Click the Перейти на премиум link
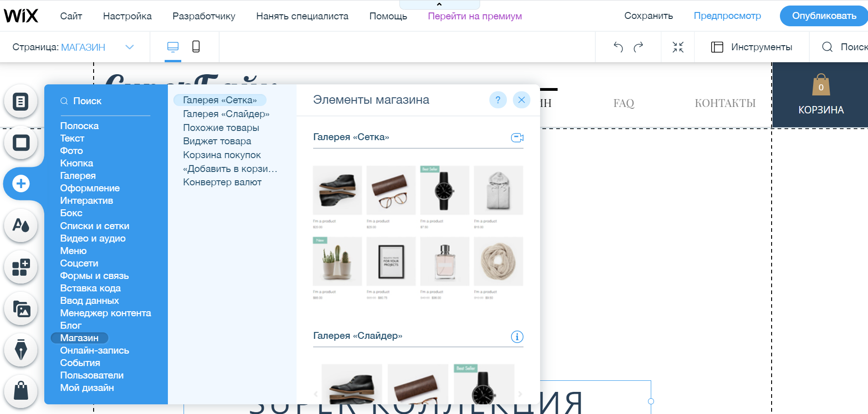 tap(475, 16)
